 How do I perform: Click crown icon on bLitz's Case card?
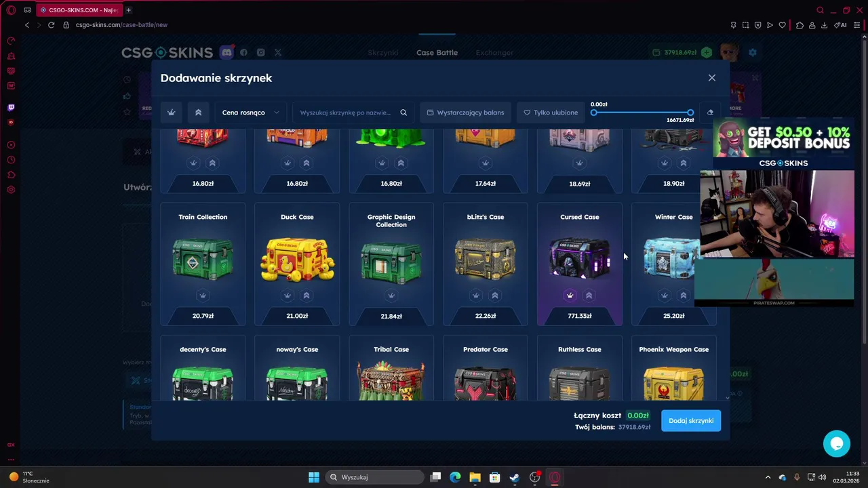tap(476, 296)
